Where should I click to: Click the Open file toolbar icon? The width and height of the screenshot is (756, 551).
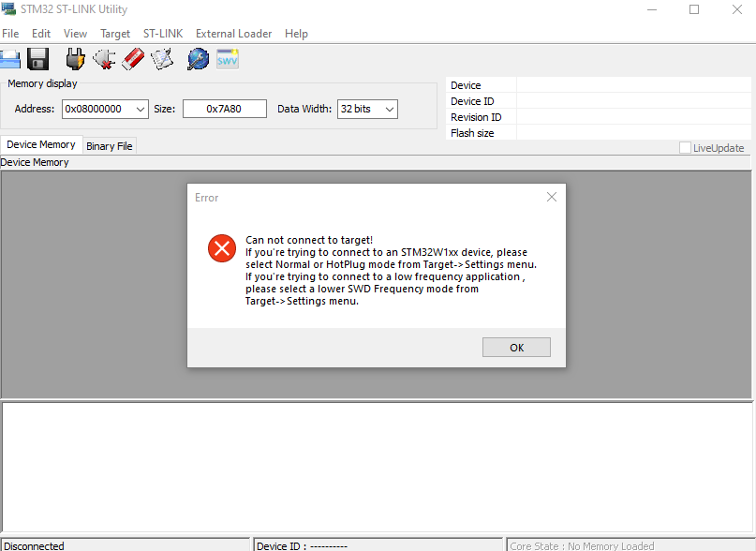9,60
